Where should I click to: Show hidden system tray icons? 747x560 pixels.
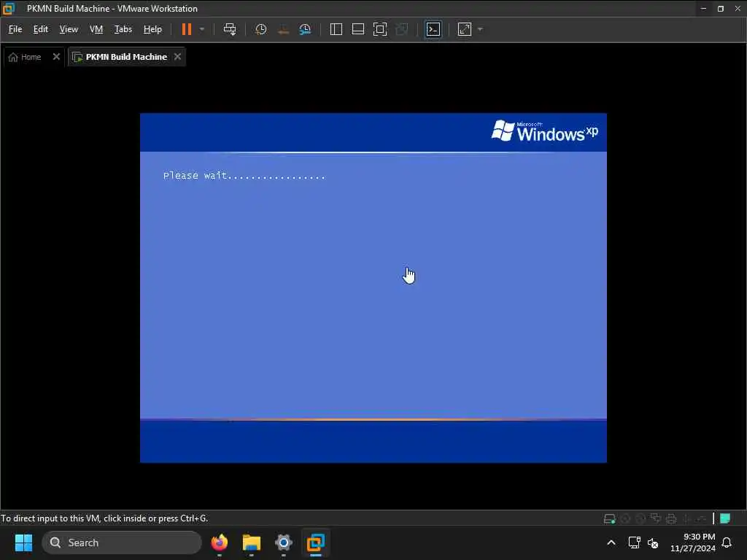[x=611, y=542]
